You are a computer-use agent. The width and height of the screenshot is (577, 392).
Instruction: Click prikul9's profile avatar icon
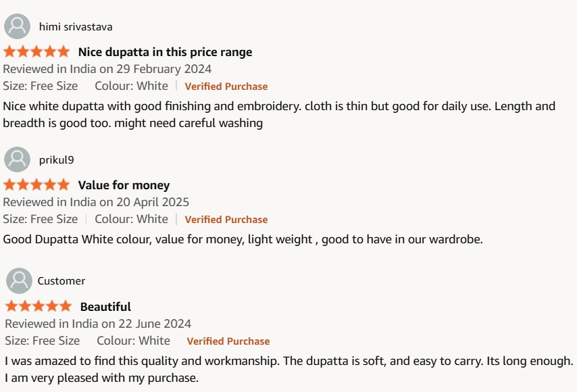17,160
